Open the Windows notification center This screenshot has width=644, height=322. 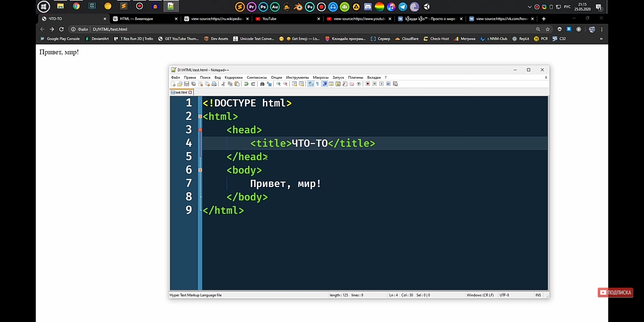point(598,7)
